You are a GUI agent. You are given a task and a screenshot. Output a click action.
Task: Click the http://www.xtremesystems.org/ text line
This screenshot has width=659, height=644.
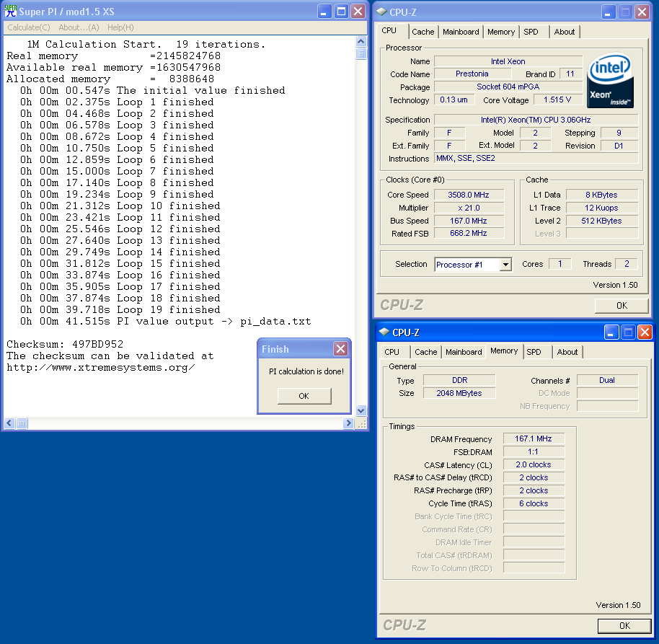click(x=101, y=367)
